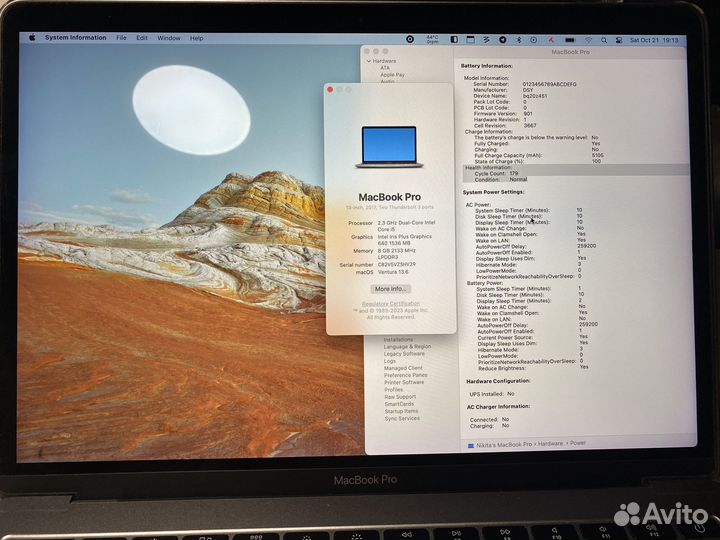Image resolution: width=720 pixels, height=540 pixels.
Task: Select Sync Services in sidebar
Action: [x=402, y=418]
